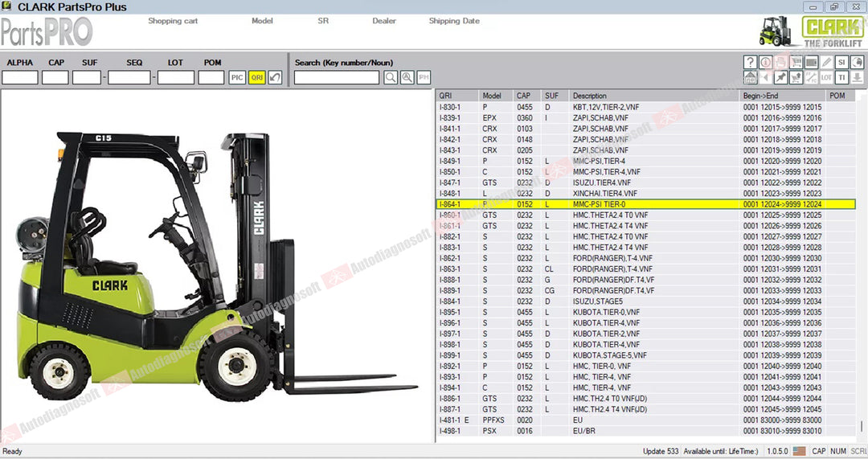
Task: Click the pushpin toolbar icon
Action: pyautogui.click(x=780, y=77)
